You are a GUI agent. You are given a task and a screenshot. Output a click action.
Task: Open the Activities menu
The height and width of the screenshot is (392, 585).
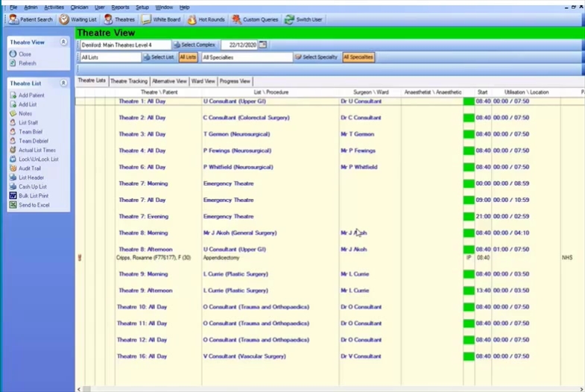pos(54,7)
